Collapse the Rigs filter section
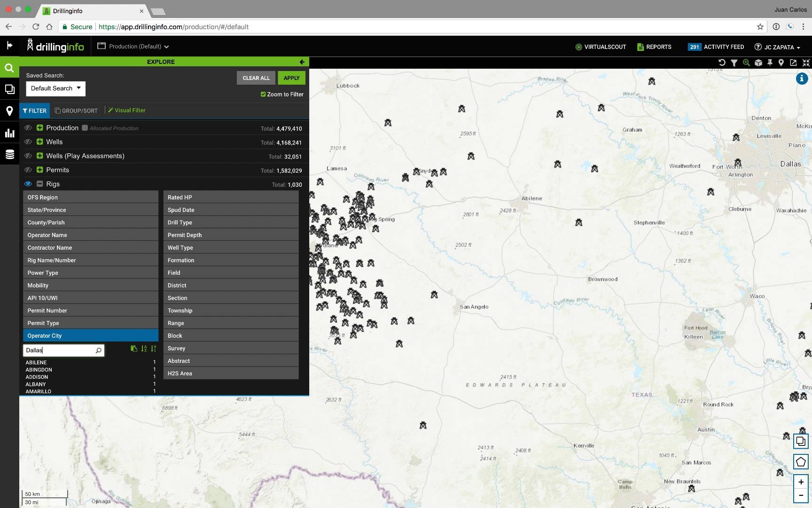The width and height of the screenshot is (812, 508). coord(40,184)
